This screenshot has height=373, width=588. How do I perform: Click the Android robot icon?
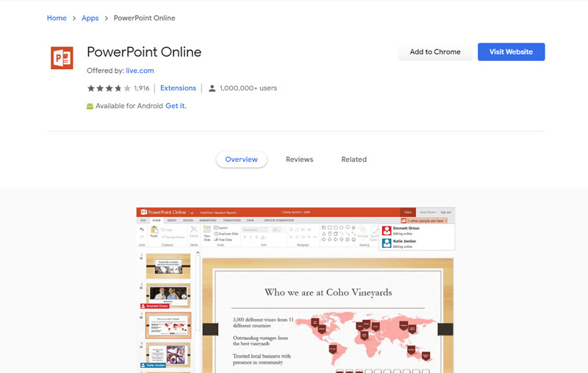90,106
